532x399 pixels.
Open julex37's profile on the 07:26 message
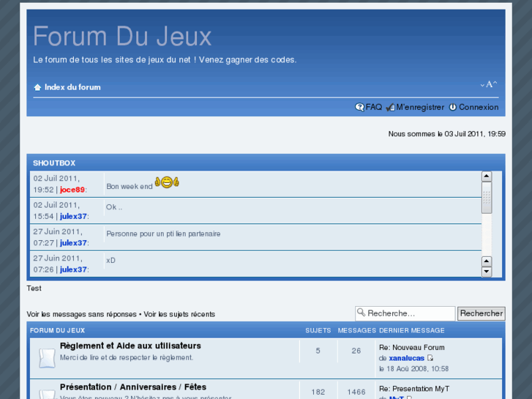pyautogui.click(x=73, y=269)
